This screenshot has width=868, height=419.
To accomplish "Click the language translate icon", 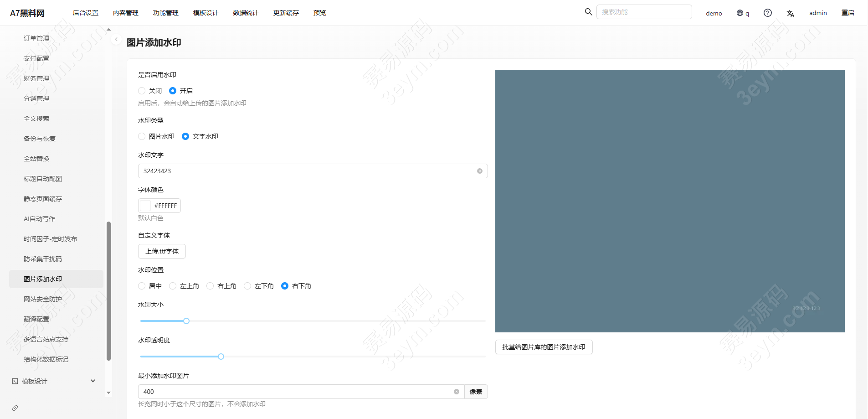I will (790, 14).
